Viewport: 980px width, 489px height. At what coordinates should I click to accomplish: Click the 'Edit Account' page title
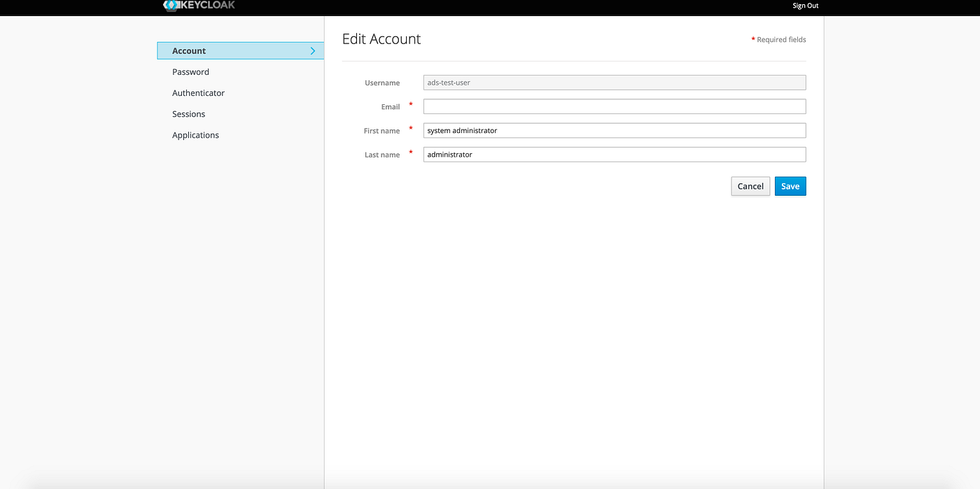click(x=381, y=38)
